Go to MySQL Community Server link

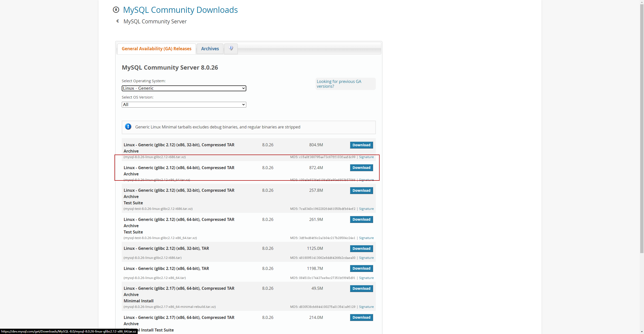pyautogui.click(x=155, y=21)
